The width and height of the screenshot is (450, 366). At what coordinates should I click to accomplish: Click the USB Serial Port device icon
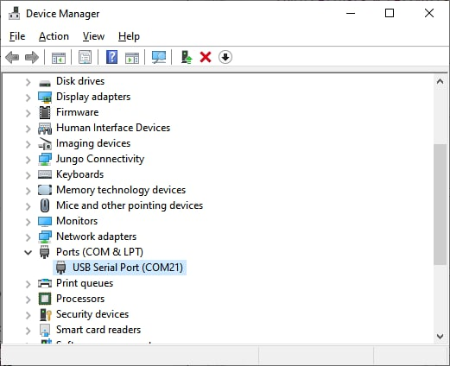(x=61, y=268)
